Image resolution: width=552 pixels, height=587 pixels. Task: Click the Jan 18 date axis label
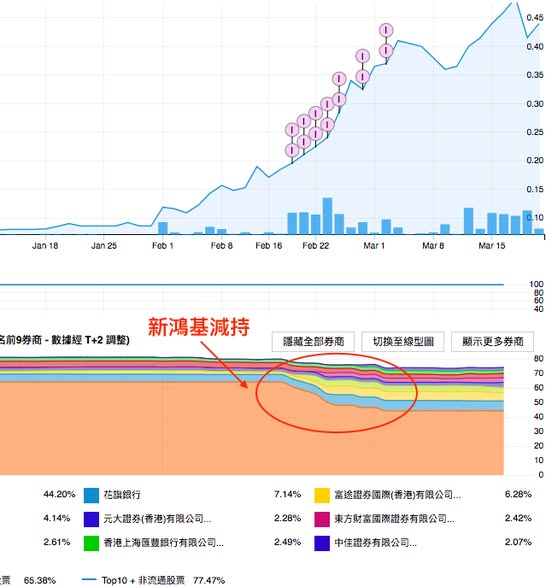(x=45, y=246)
